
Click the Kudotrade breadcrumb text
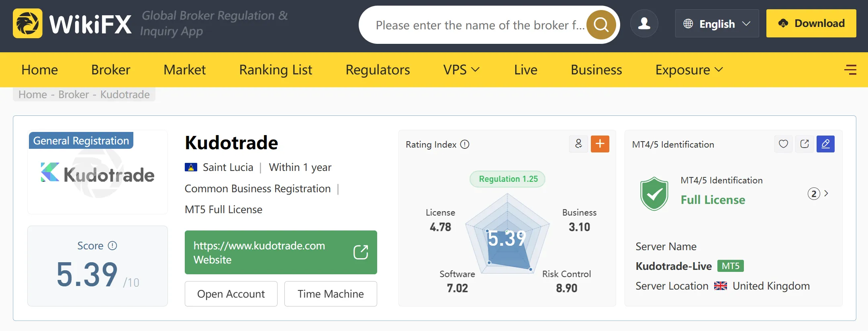[125, 95]
